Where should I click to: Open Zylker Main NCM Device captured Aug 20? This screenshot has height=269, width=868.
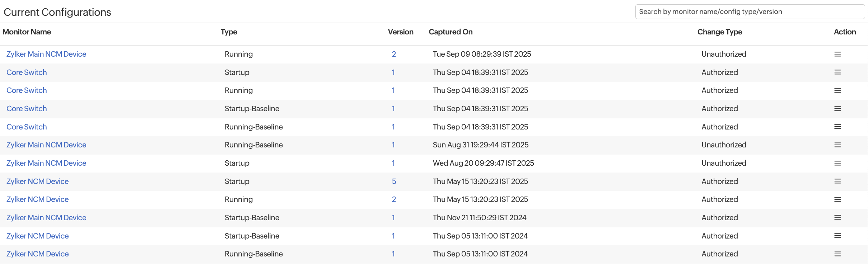click(x=46, y=163)
